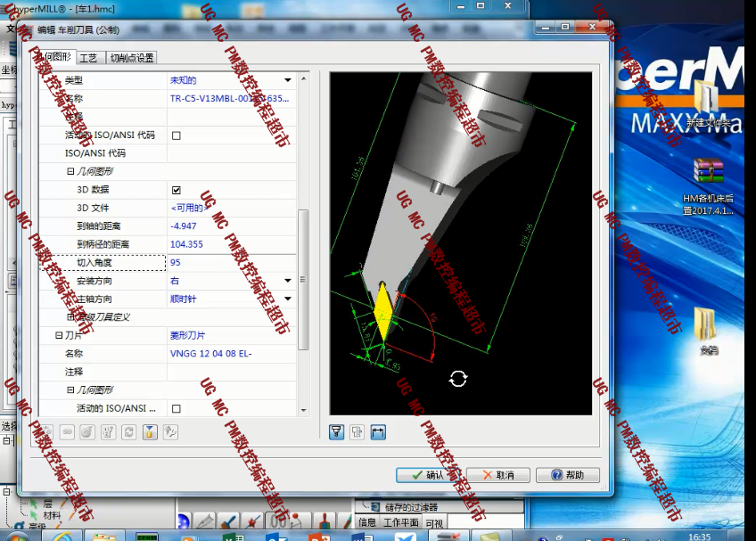Uncheck the 3D 数据 checkbox
The width and height of the screenshot is (756, 541).
point(177,190)
